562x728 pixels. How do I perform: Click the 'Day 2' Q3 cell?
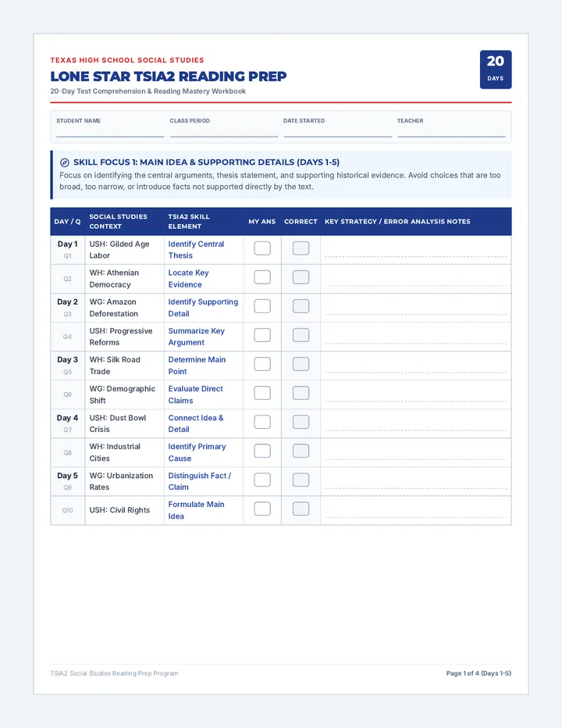pos(68,308)
